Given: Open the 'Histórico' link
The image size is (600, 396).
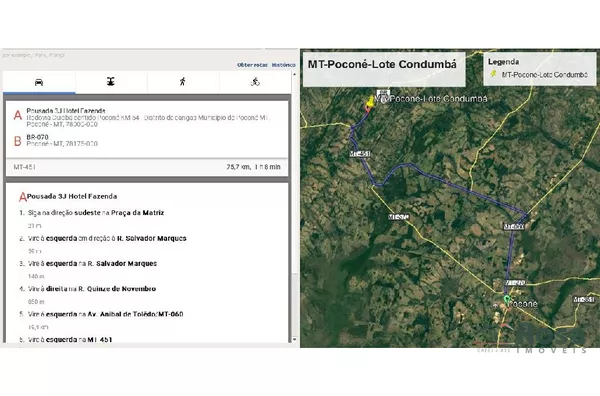Looking at the screenshot, I should 284,65.
